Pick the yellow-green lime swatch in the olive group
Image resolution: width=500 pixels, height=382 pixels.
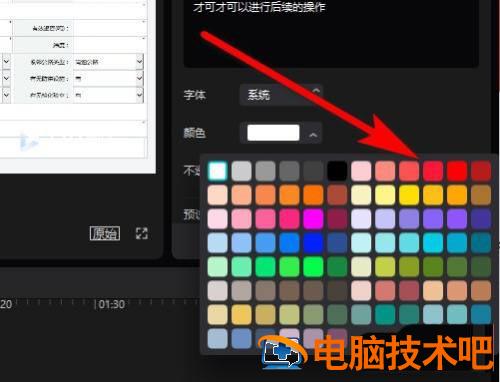coord(385,267)
